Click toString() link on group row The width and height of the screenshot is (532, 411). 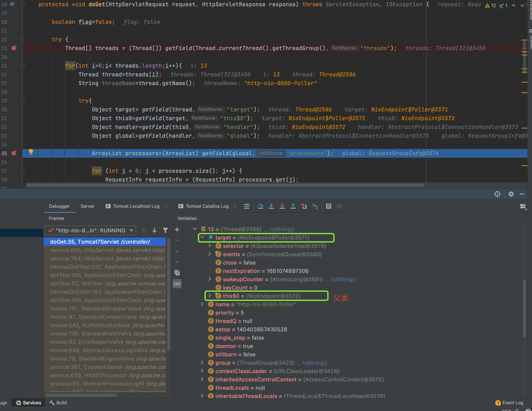315,363
